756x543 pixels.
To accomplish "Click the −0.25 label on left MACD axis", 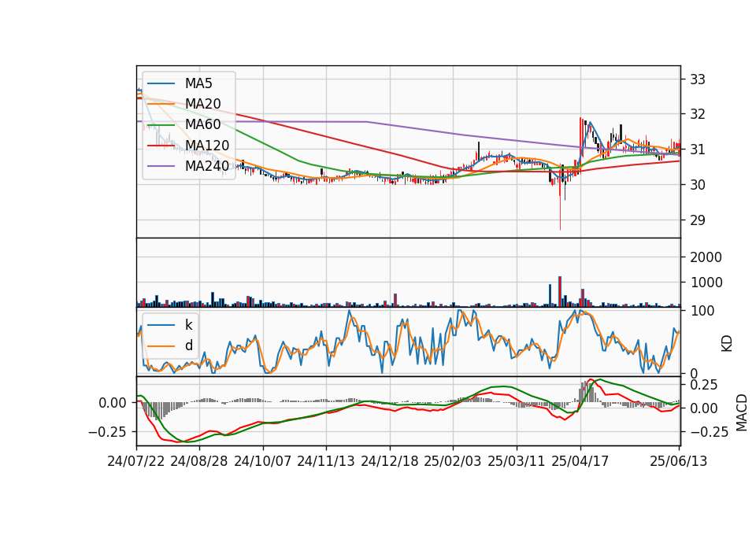I will click(x=107, y=432).
